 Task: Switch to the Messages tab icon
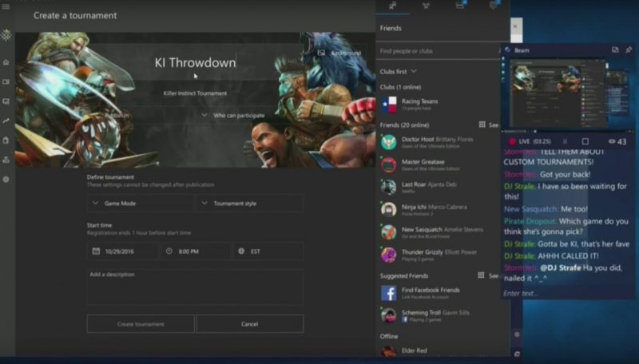[x=461, y=5]
